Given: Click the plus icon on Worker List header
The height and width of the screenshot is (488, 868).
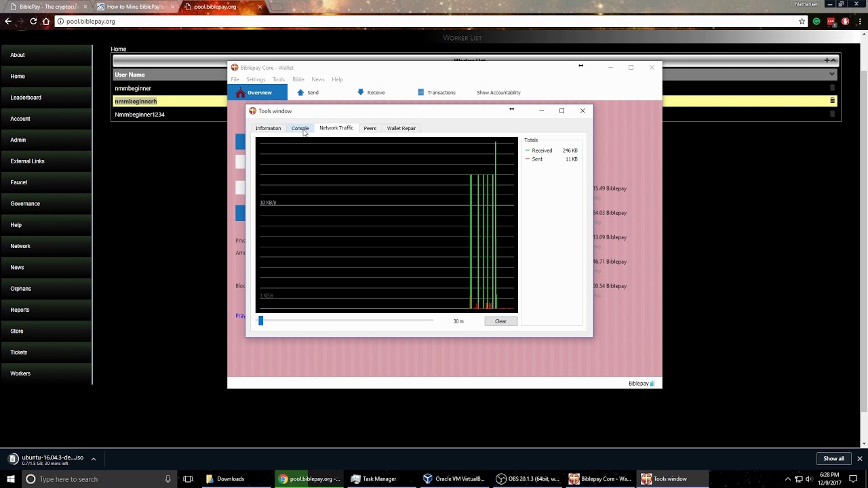Looking at the screenshot, I should coord(827,60).
